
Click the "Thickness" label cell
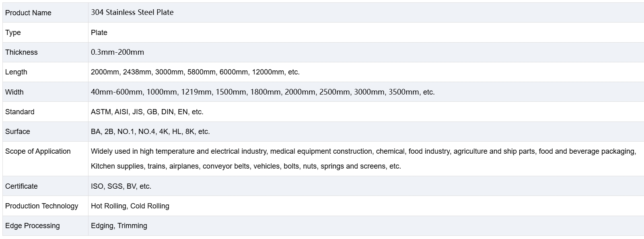coord(21,52)
